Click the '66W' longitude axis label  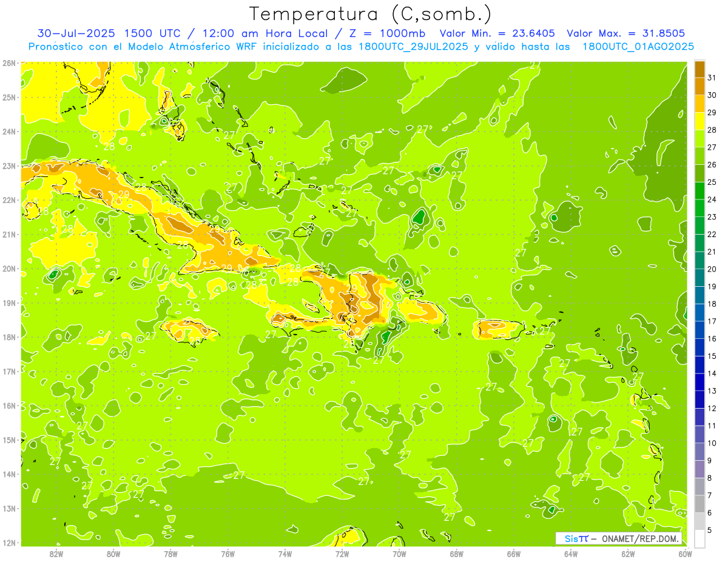pos(514,554)
